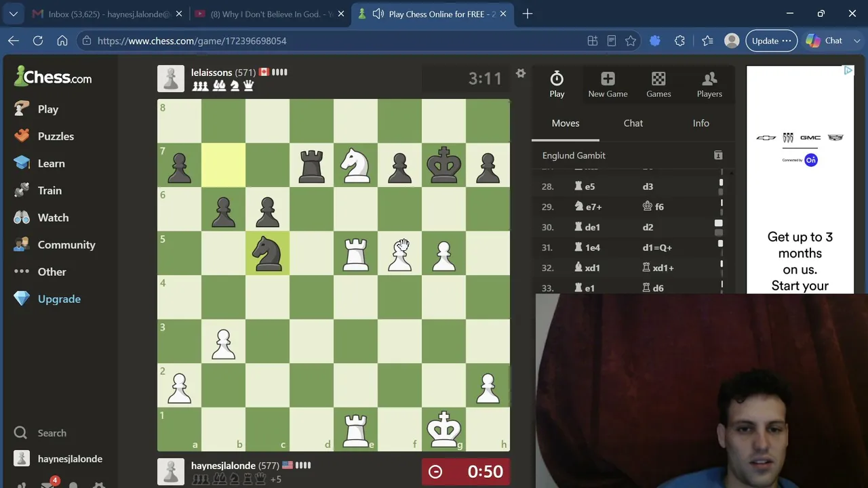
Task: Click the browser Back arrow
Action: click(x=14, y=41)
